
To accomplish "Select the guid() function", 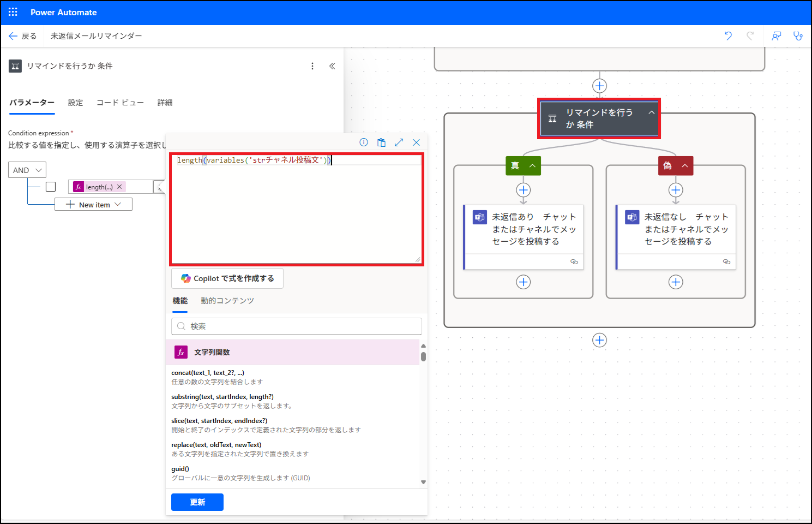I will (x=180, y=469).
